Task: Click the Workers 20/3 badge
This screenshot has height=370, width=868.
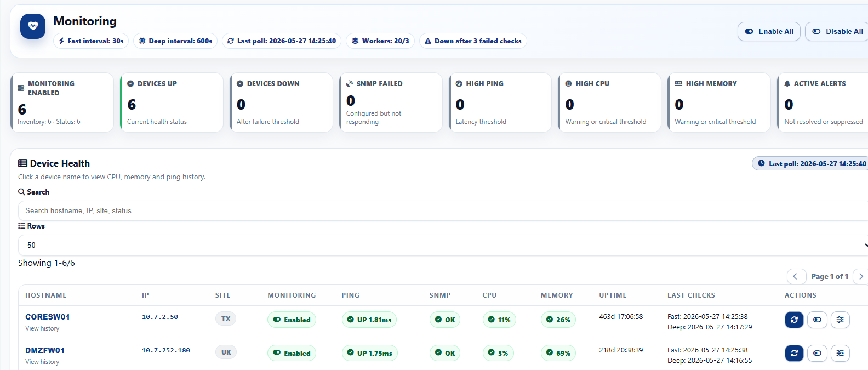Action: pyautogui.click(x=380, y=41)
